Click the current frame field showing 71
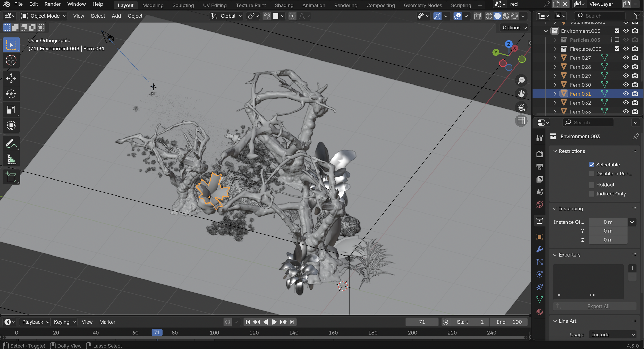 pyautogui.click(x=422, y=322)
